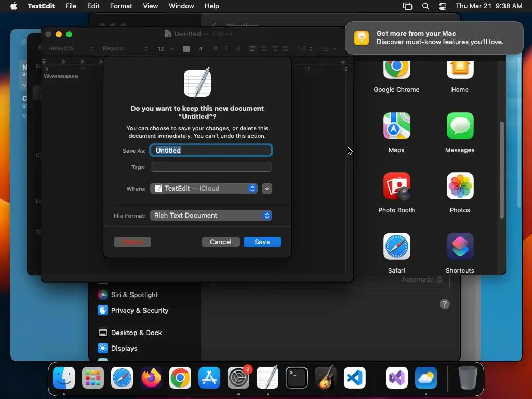Open Finder from the Dock
This screenshot has height=399, width=532.
click(64, 378)
